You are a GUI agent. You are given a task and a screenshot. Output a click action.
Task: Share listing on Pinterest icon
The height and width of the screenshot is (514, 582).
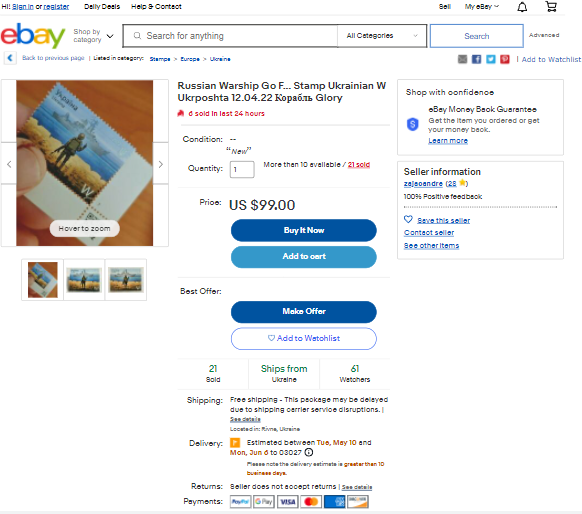click(x=504, y=59)
